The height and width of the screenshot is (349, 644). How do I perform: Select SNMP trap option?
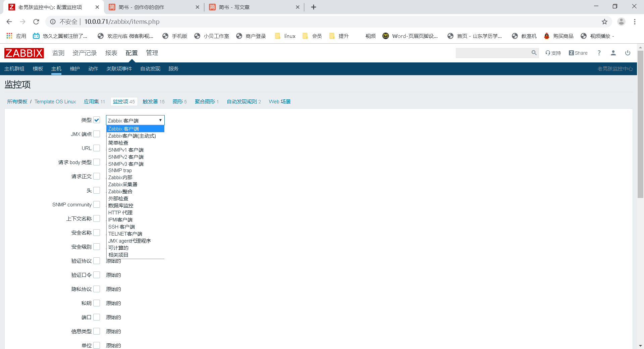(x=135, y=170)
